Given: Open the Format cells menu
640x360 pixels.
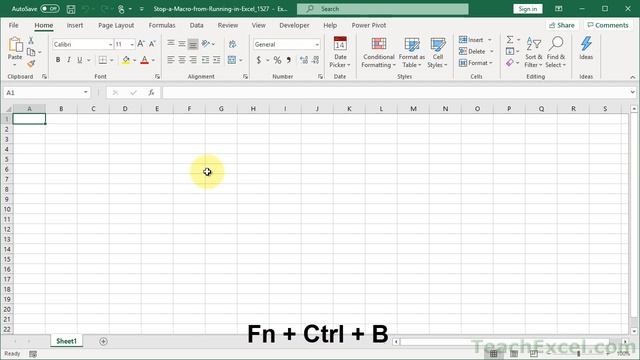Looking at the screenshot, I should [x=475, y=63].
